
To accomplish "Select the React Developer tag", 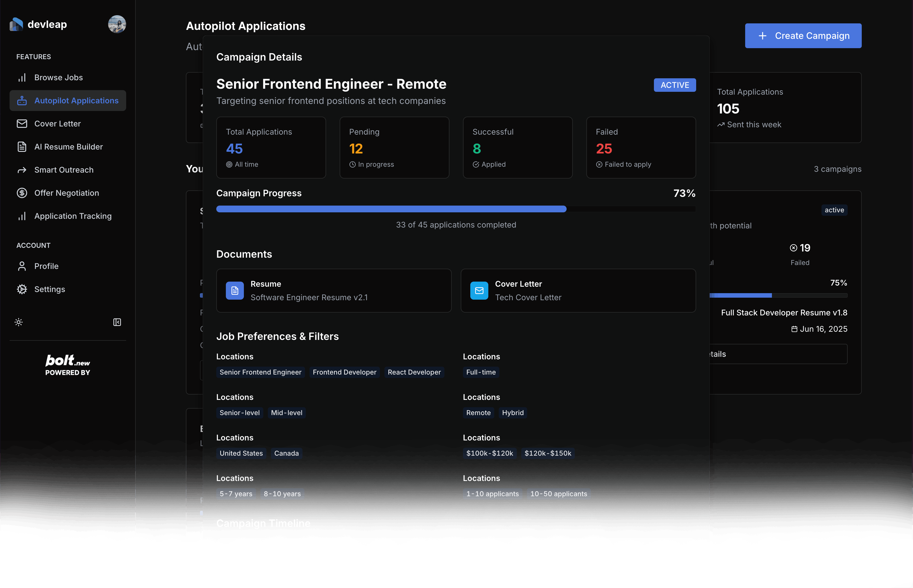I will coord(414,372).
